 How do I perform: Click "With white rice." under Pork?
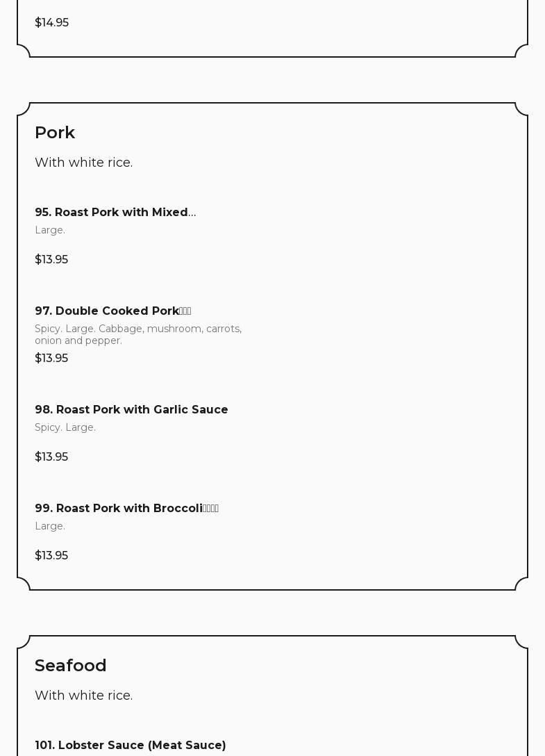[x=83, y=163]
